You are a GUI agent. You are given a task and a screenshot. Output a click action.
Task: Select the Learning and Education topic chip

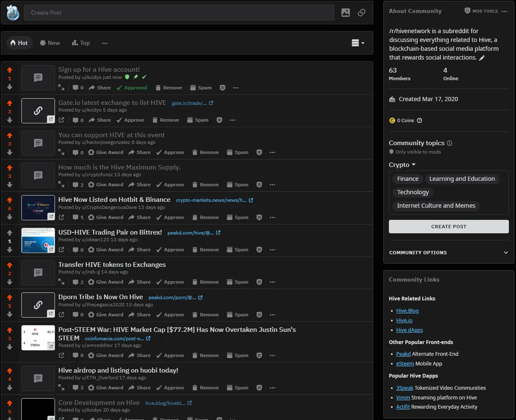coord(462,179)
